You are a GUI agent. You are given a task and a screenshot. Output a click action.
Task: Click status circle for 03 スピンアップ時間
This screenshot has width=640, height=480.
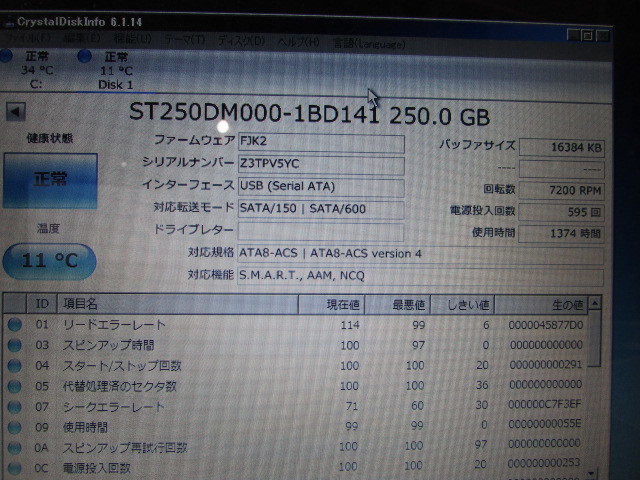point(15,345)
